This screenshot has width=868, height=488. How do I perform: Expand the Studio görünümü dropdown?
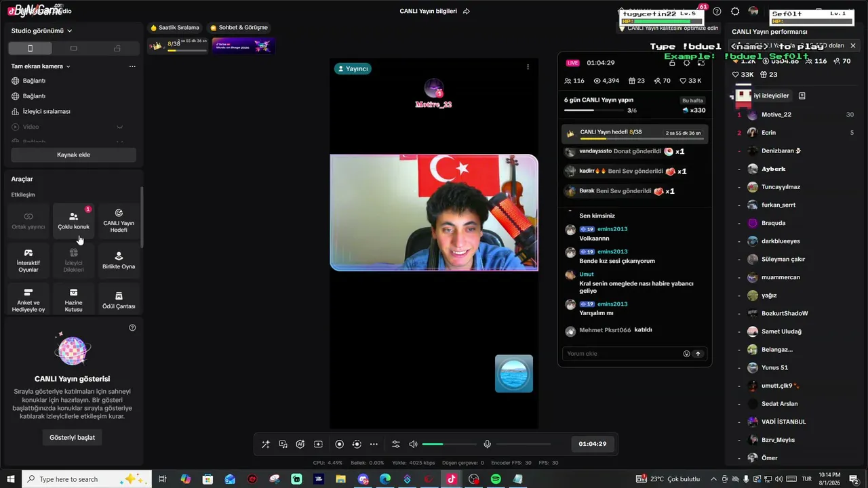point(42,30)
